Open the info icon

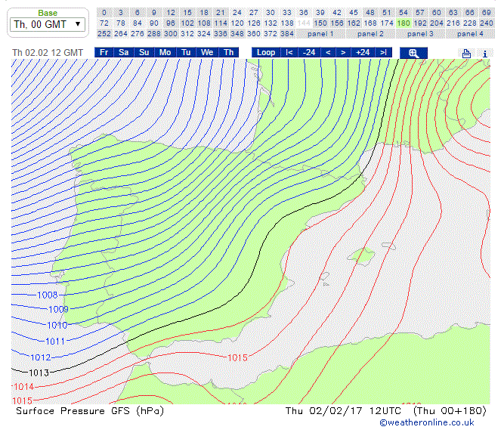click(484, 54)
